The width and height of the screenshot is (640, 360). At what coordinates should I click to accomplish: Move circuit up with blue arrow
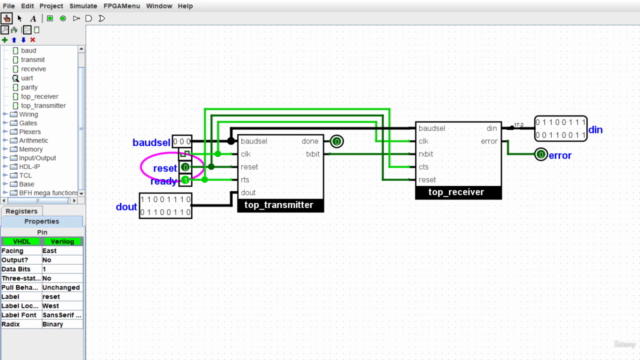click(x=14, y=40)
